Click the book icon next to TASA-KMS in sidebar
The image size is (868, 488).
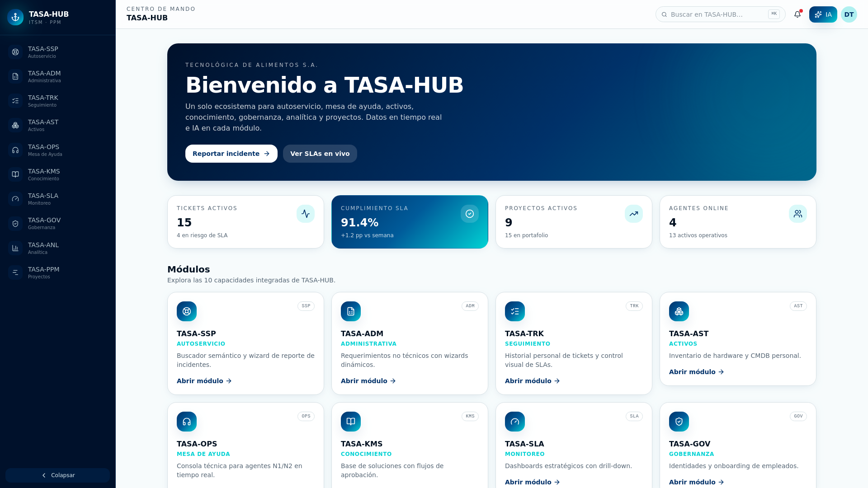pos(15,174)
